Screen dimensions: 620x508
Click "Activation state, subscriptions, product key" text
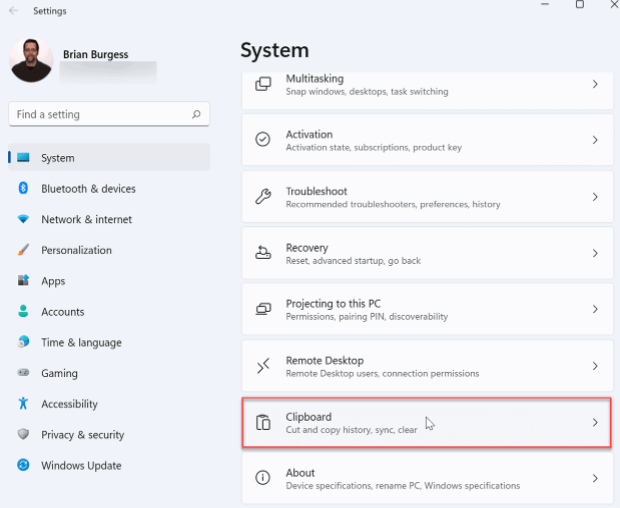374,147
